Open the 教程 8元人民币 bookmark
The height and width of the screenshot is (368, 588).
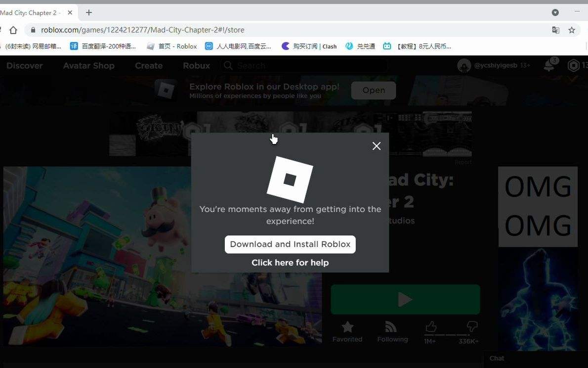click(417, 46)
